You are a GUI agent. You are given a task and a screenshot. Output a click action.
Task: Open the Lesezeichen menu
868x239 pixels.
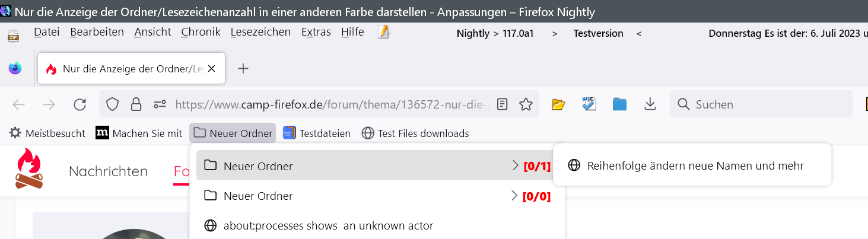point(260,33)
